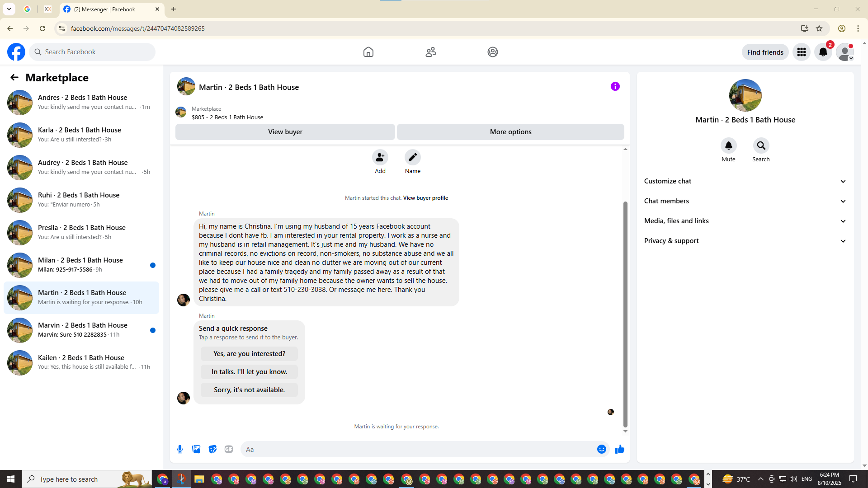Open the View buyer profile link
868x488 pixels.
point(425,198)
